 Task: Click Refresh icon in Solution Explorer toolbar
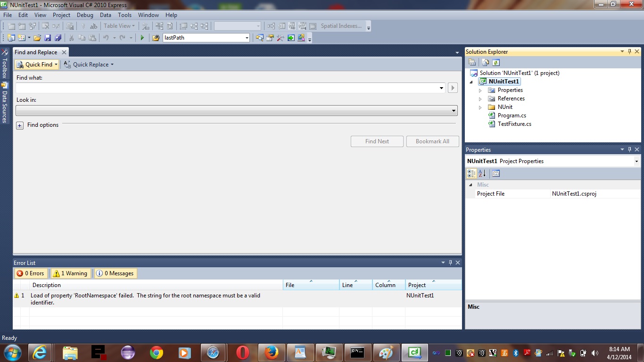click(x=496, y=63)
